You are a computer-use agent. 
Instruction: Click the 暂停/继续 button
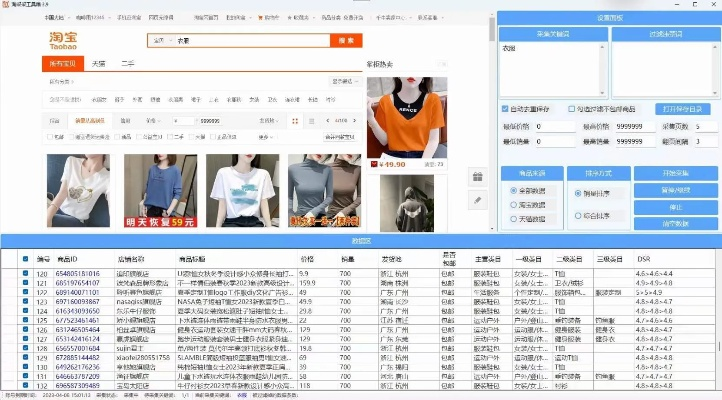click(675, 190)
